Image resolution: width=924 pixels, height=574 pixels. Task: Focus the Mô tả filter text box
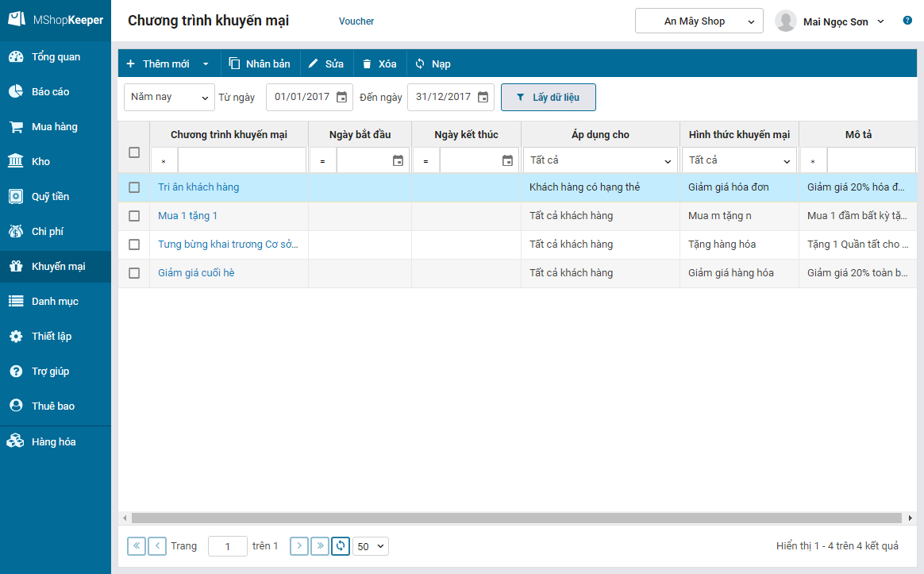tap(872, 161)
